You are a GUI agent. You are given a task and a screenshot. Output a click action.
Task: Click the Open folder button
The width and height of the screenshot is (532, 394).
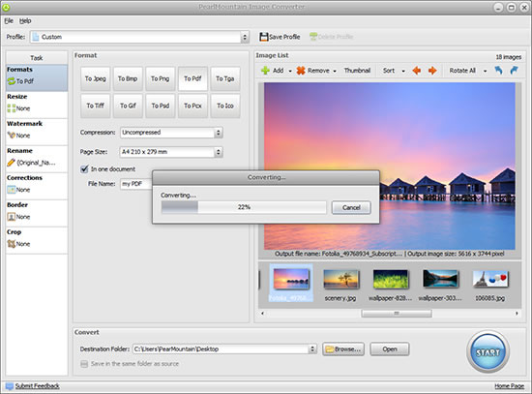point(390,349)
